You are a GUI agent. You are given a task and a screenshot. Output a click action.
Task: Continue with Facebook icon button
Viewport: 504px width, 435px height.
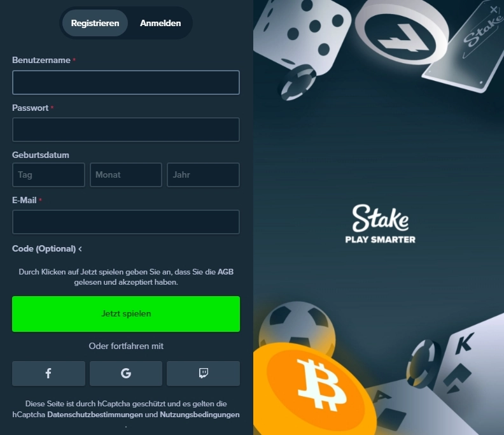[x=48, y=373]
